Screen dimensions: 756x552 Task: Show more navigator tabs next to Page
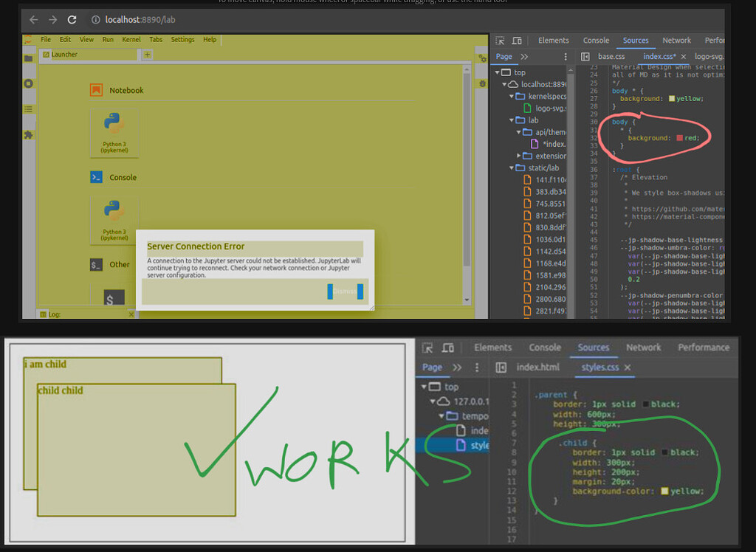click(524, 57)
